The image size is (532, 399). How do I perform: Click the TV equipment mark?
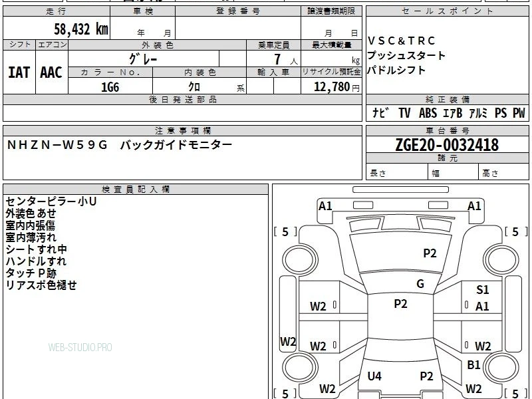404,112
